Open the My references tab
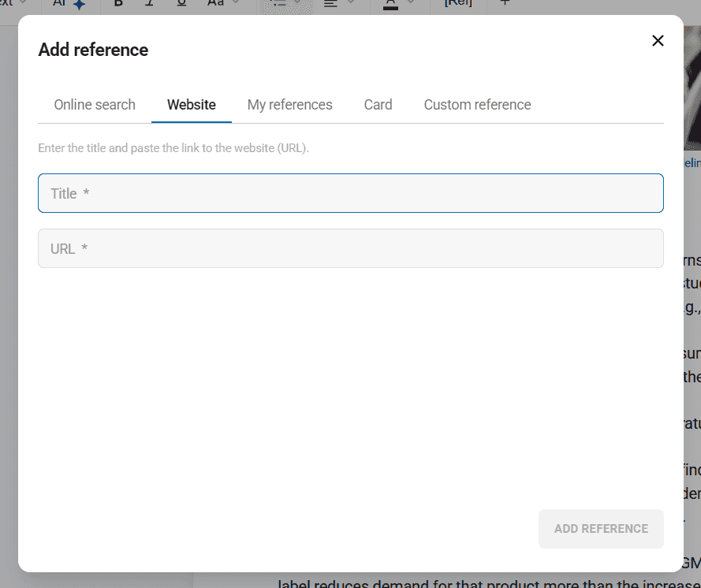This screenshot has width=701, height=588. [289, 105]
